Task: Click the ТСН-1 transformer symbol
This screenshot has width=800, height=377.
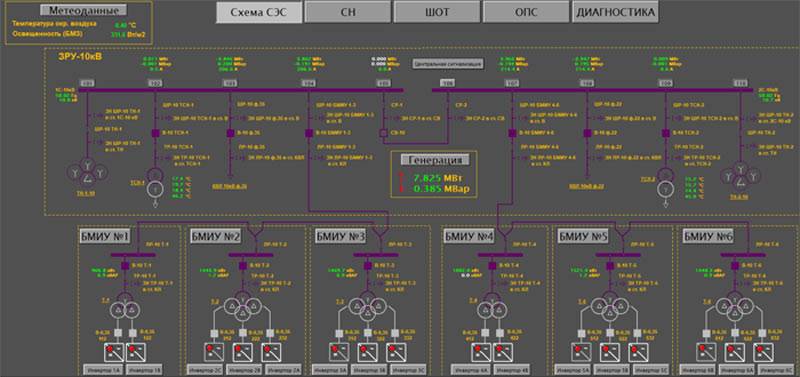Action: [x=154, y=182]
